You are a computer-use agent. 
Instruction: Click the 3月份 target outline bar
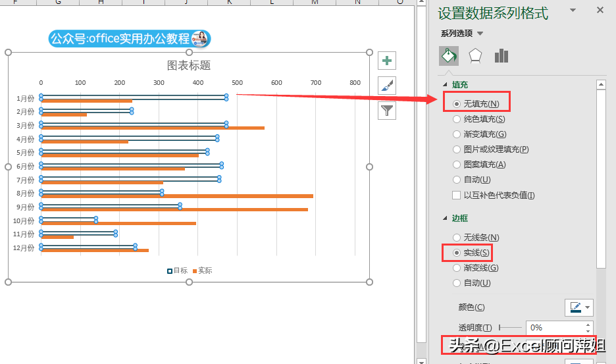[x=134, y=124]
